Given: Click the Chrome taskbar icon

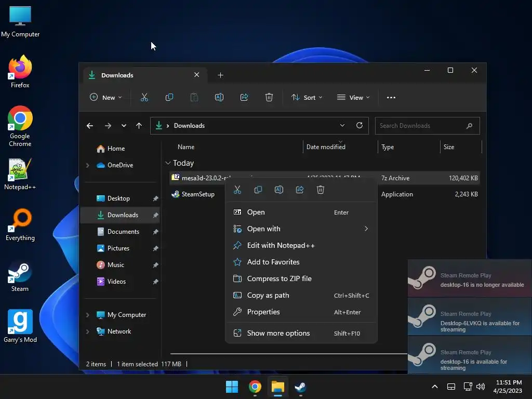Looking at the screenshot, I should pos(255,387).
